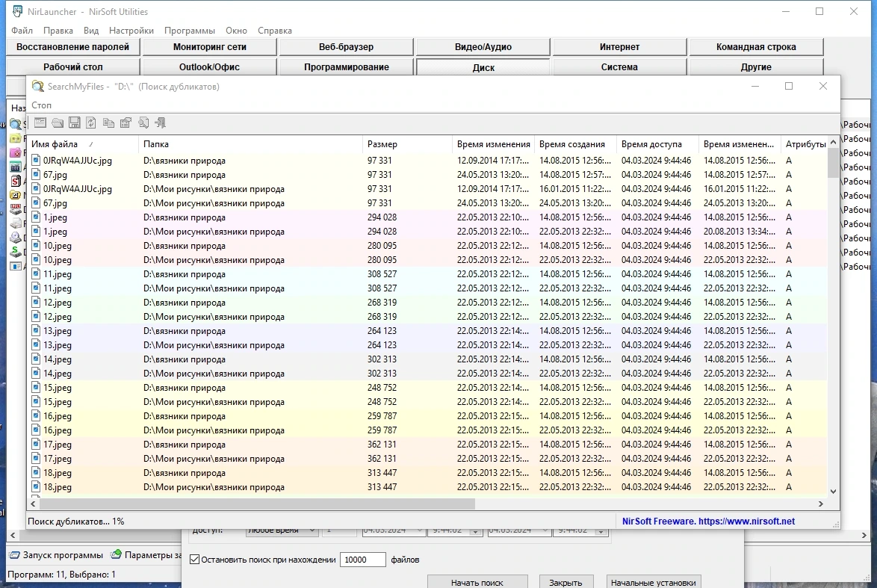The image size is (877, 588).
Task: Sort by the Время создания column header
Action: (575, 143)
